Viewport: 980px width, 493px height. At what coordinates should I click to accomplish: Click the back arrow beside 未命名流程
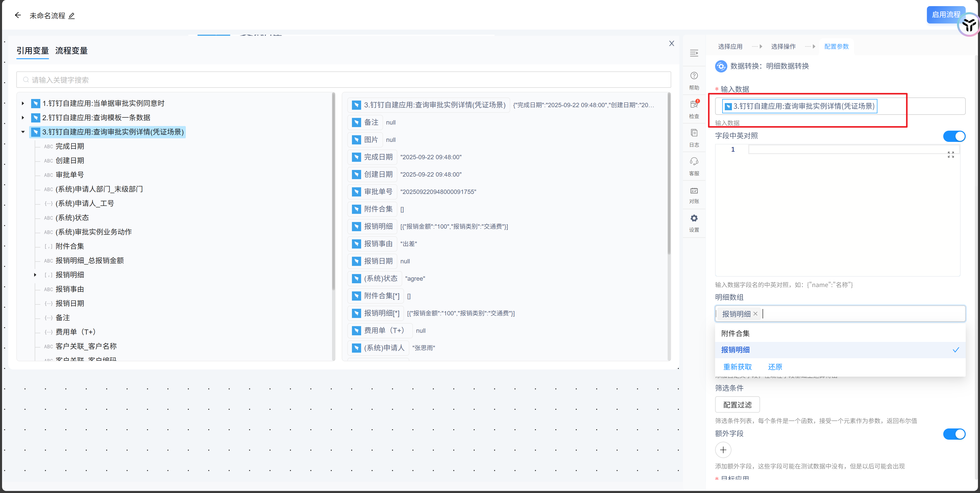(18, 15)
